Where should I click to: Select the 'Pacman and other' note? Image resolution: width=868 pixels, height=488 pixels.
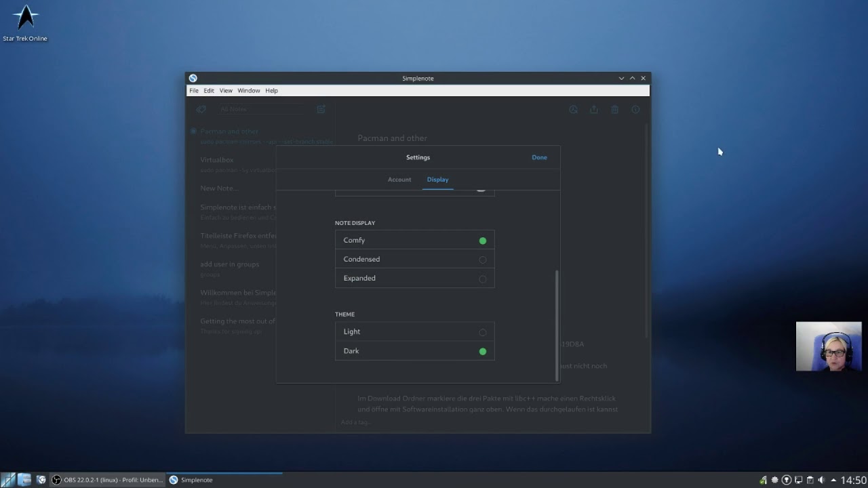click(x=261, y=136)
